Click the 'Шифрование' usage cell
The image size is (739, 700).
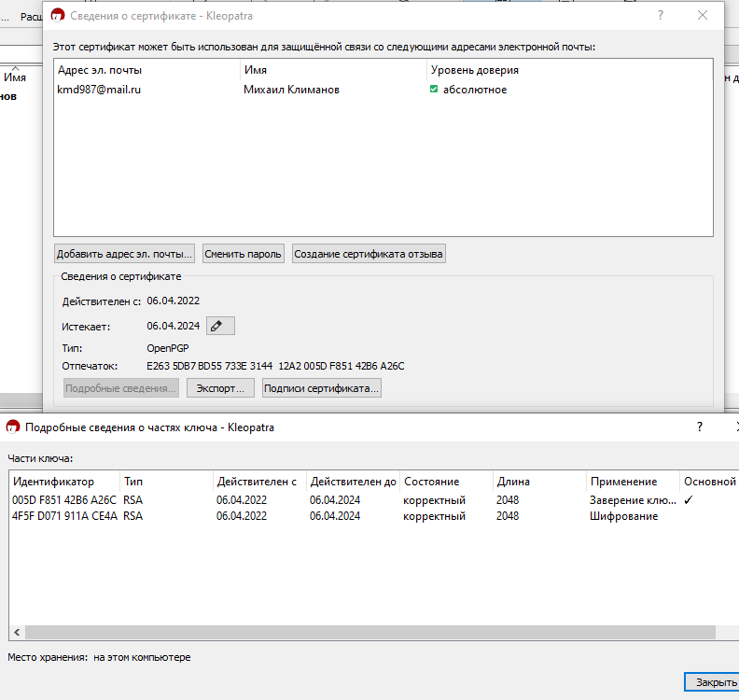pyautogui.click(x=623, y=516)
